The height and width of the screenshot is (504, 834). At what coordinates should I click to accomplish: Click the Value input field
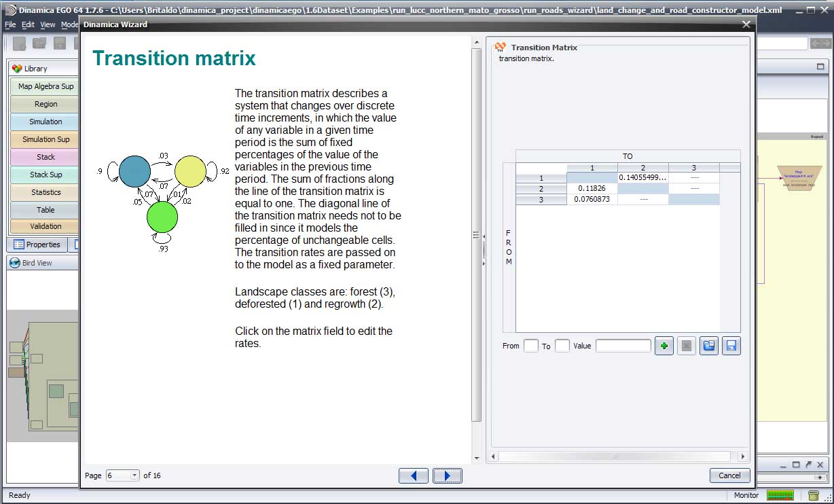coord(623,346)
